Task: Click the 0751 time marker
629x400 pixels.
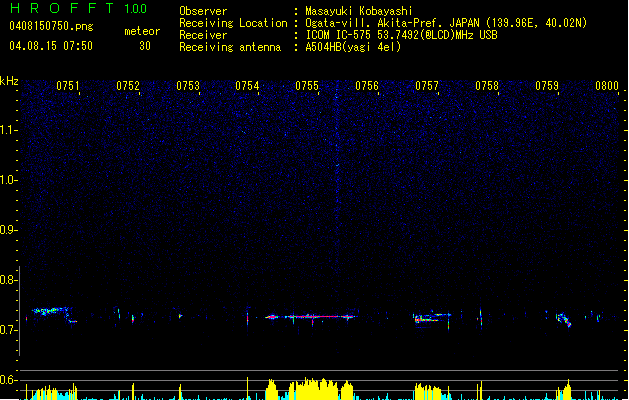Action: point(68,86)
